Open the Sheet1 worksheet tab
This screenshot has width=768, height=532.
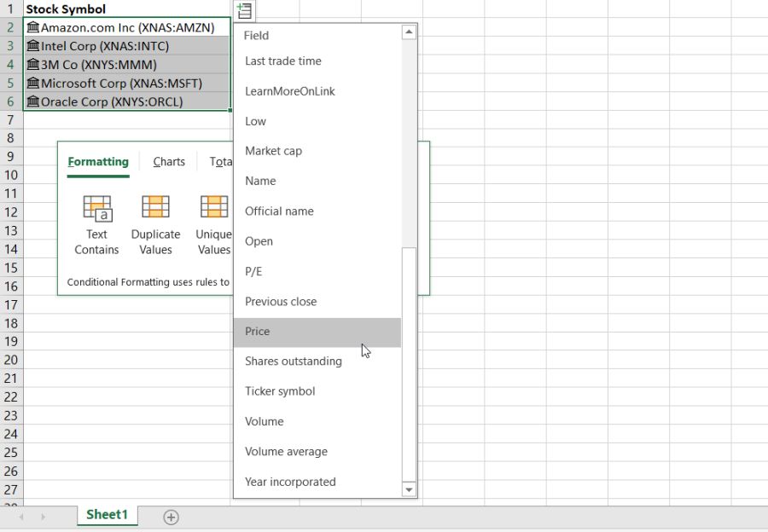tap(107, 515)
